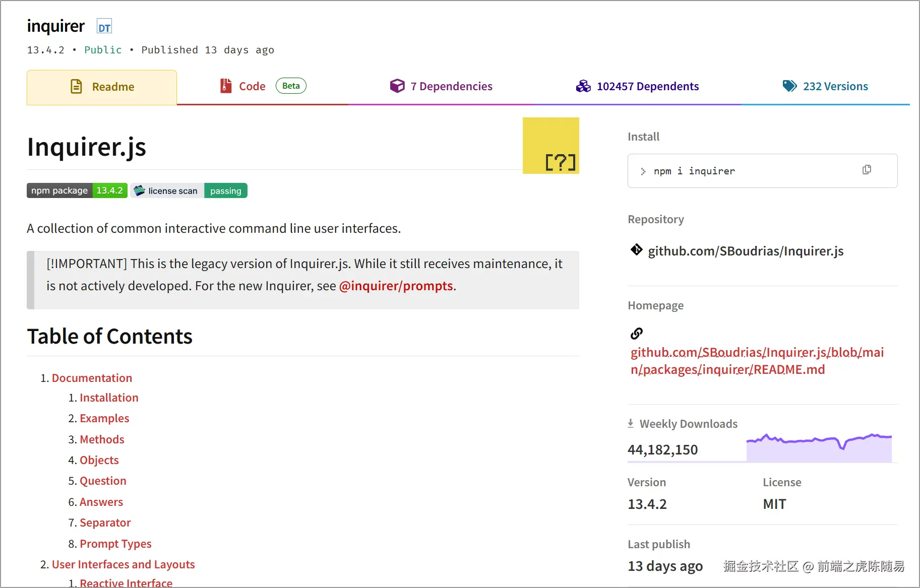The image size is (920, 588).
Task: Open the @inquirer/prompts link
Action: (x=396, y=286)
